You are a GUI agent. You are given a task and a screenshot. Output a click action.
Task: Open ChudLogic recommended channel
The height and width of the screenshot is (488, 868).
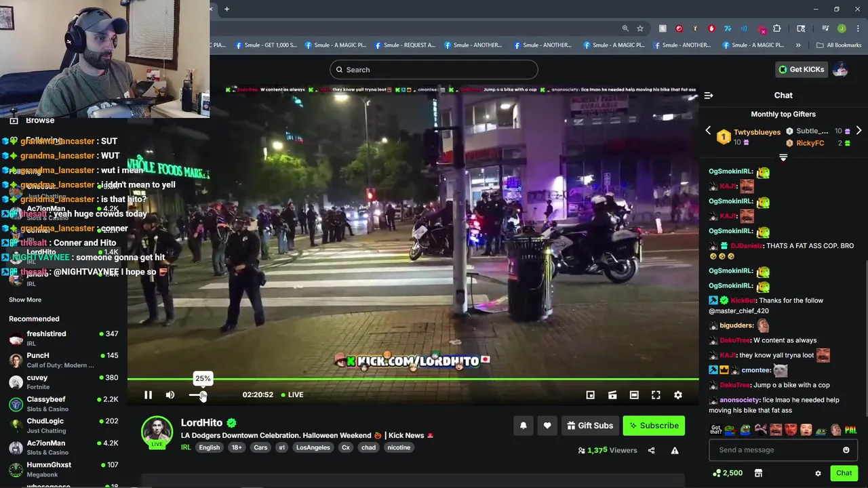pos(63,426)
